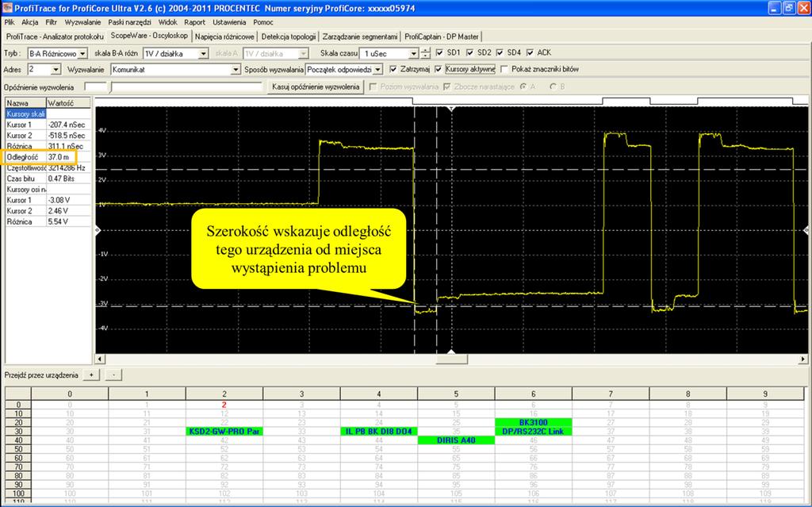Image resolution: width=812 pixels, height=507 pixels.
Task: Click Kasuj opóźnienie wyzwolenia button
Action: pyautogui.click(x=316, y=87)
